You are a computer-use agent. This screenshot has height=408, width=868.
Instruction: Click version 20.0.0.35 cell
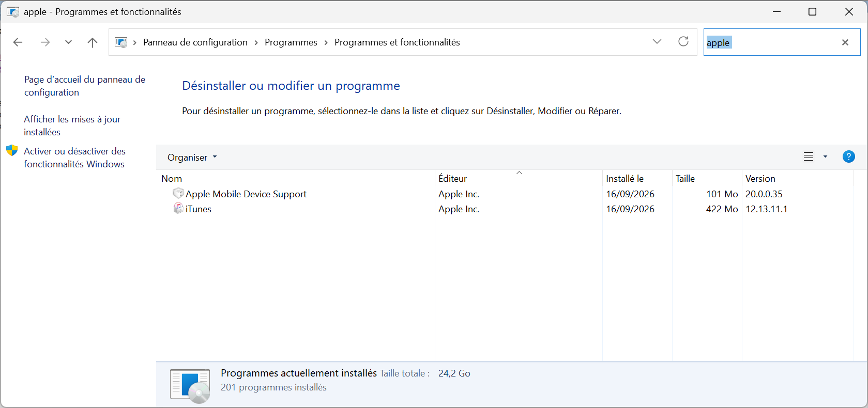click(764, 194)
